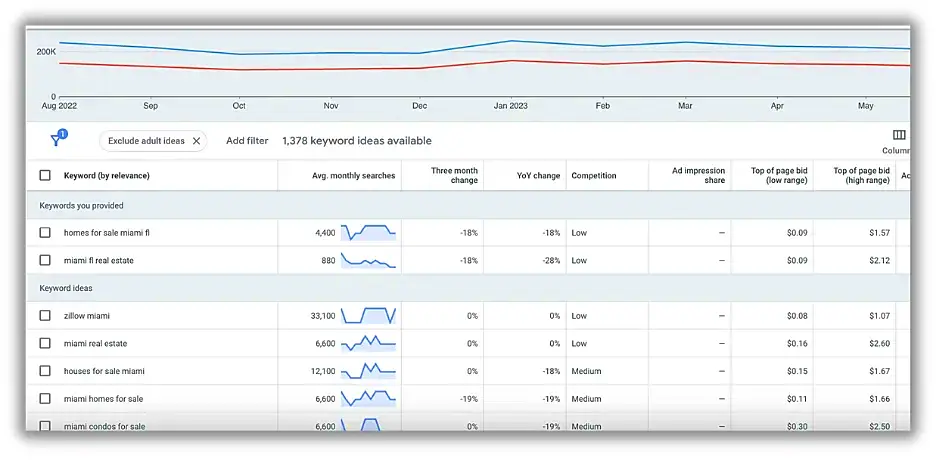Sort by Keyword (by relevance) header
936x460 pixels.
(106, 176)
